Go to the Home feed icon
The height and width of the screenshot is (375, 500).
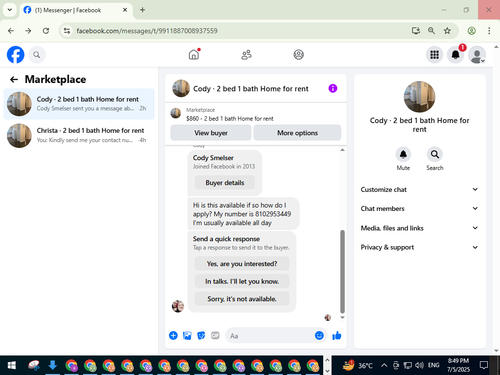(194, 55)
